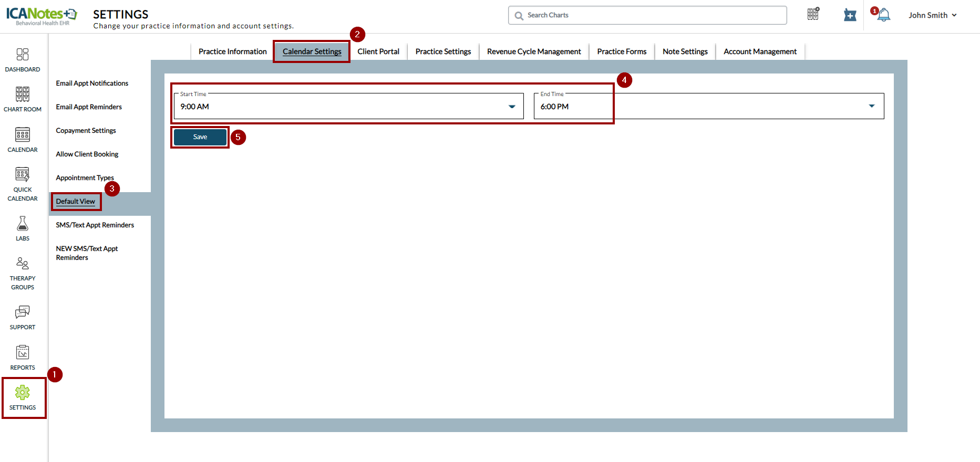
Task: Launch Quick Calendar from sidebar
Action: (x=23, y=175)
